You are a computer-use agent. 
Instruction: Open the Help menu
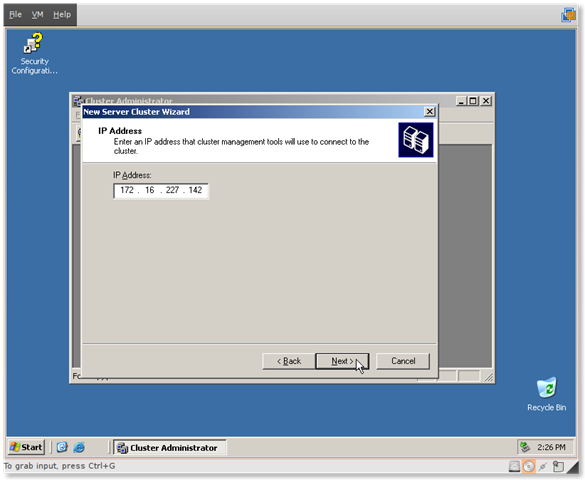click(x=62, y=15)
